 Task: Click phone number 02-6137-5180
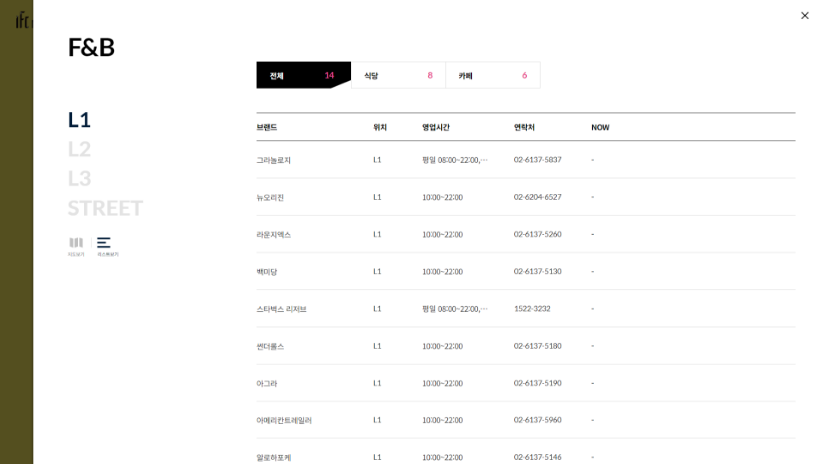point(537,346)
